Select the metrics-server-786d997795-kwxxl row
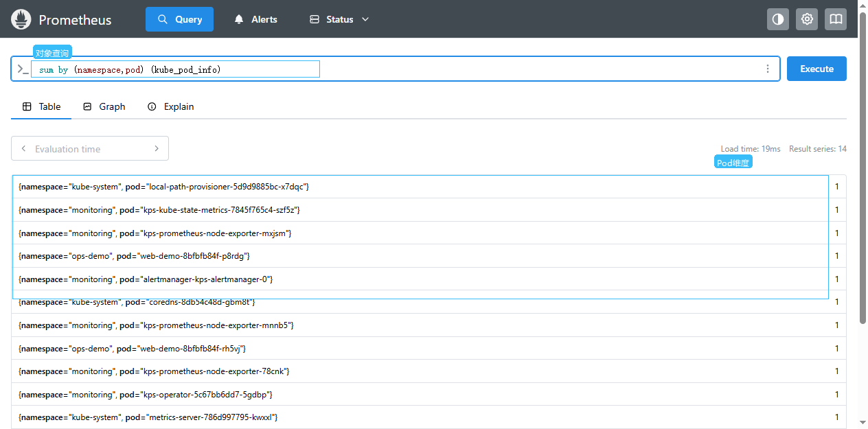 click(429, 417)
